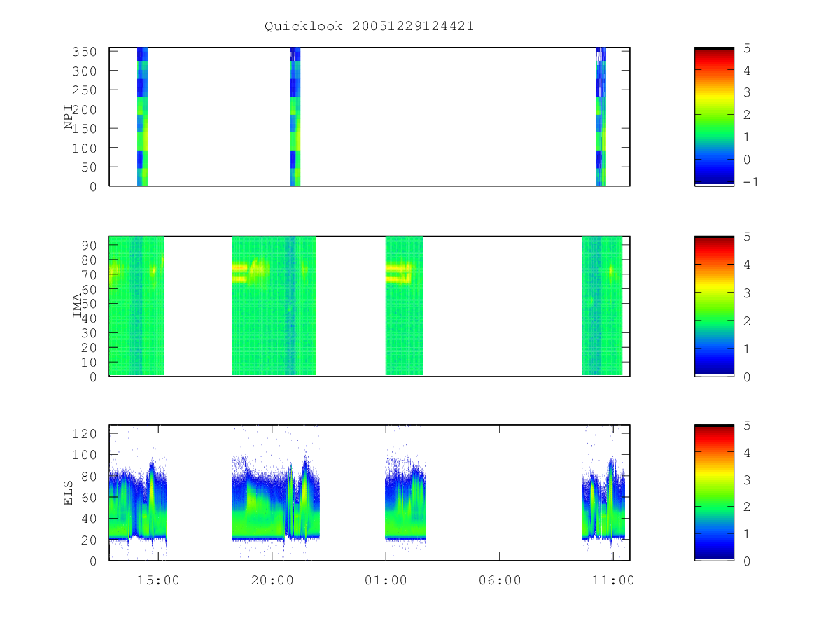The image size is (840, 630).
Task: Click the first NPI data strip near 14:00
Action: click(x=142, y=117)
